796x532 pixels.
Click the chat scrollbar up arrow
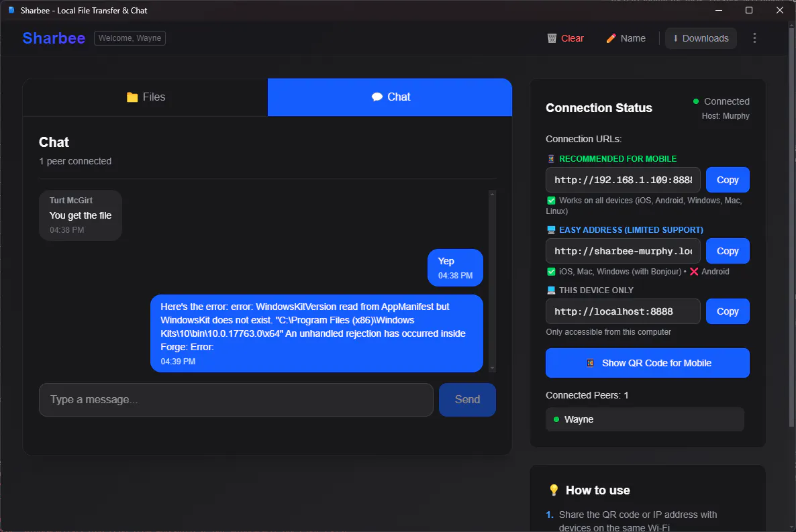[492, 195]
